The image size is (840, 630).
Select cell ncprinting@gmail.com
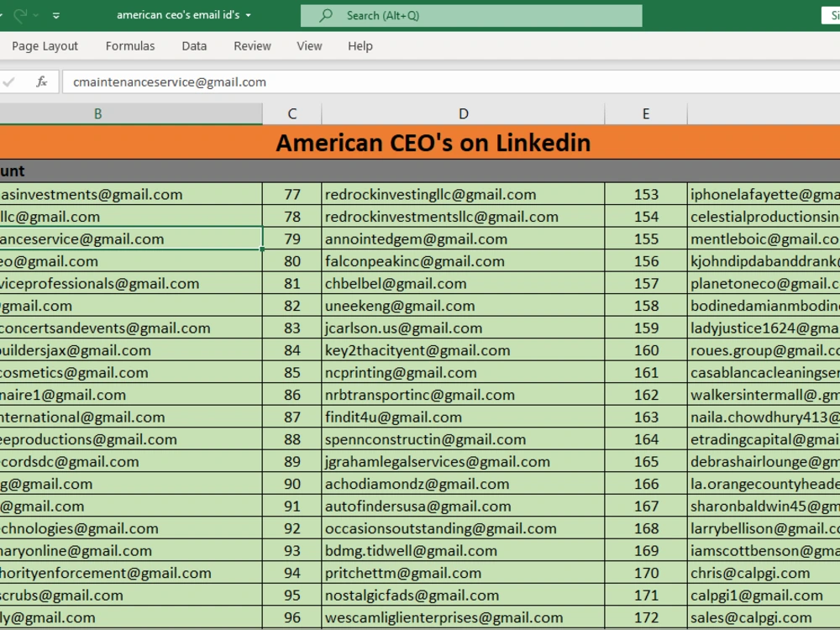pos(464,372)
